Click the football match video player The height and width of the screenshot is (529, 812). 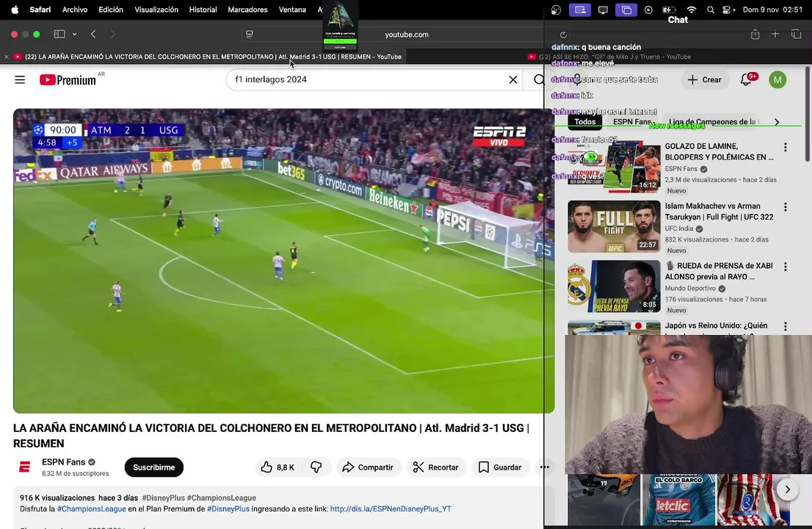point(284,261)
